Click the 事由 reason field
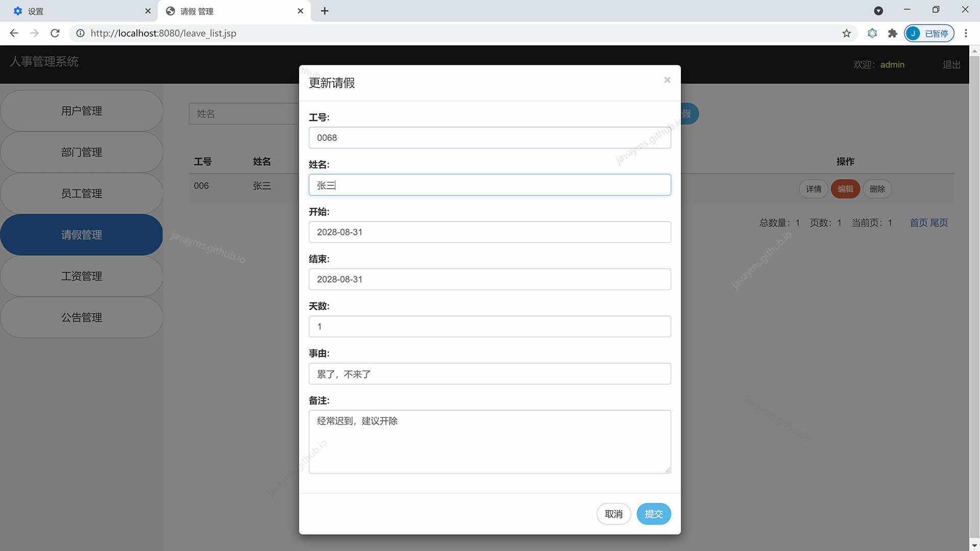Image resolution: width=980 pixels, height=551 pixels. (x=489, y=373)
